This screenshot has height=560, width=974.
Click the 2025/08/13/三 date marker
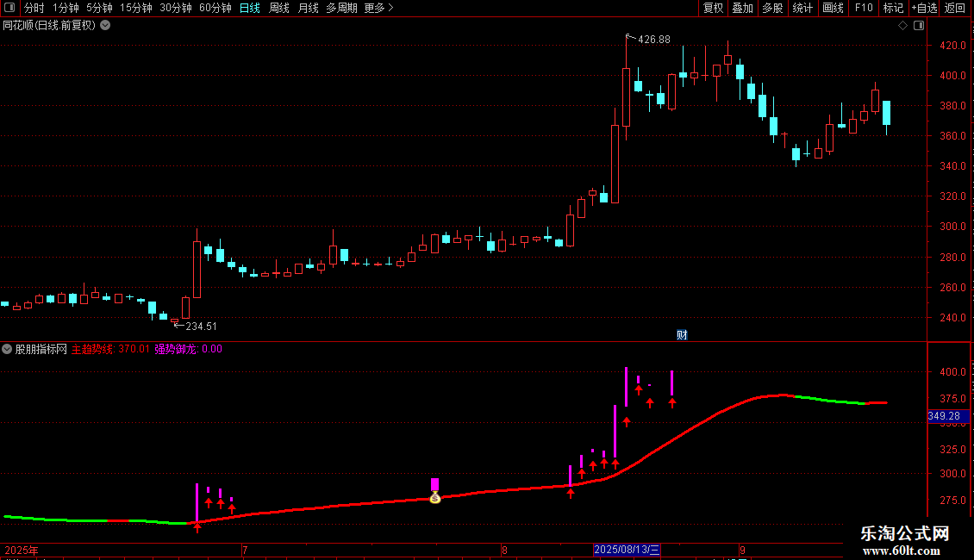point(626,550)
